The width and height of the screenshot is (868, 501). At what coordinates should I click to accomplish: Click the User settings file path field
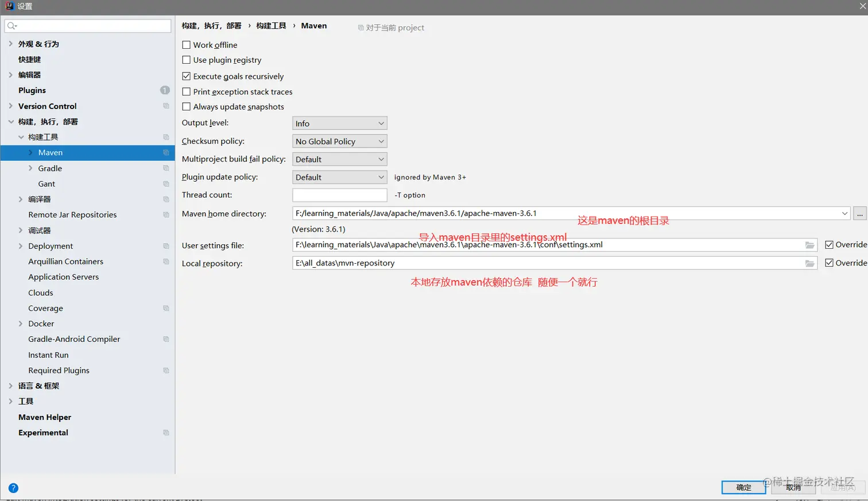555,245
